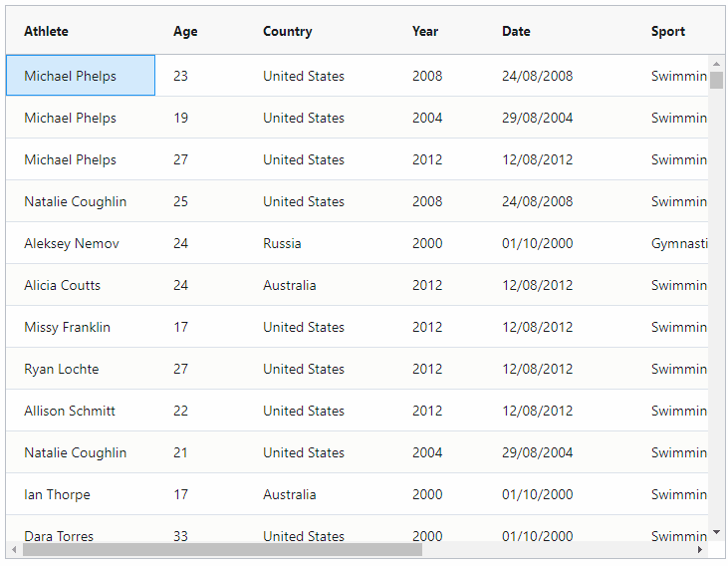728x566 pixels.
Task: Click the Missy Franklin cell
Action: click(68, 327)
